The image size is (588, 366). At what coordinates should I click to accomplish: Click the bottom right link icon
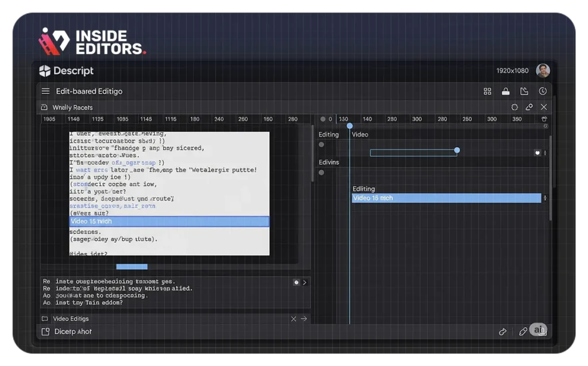523,332
